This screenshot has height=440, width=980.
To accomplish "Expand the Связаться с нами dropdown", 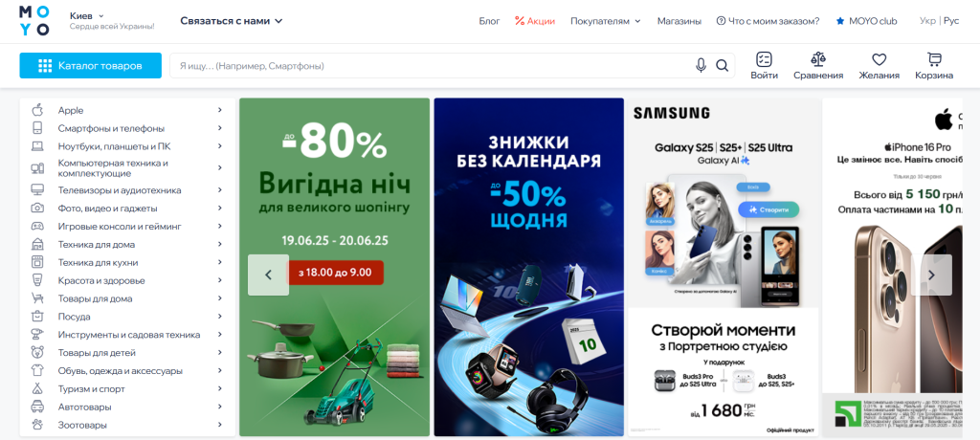I will click(232, 21).
